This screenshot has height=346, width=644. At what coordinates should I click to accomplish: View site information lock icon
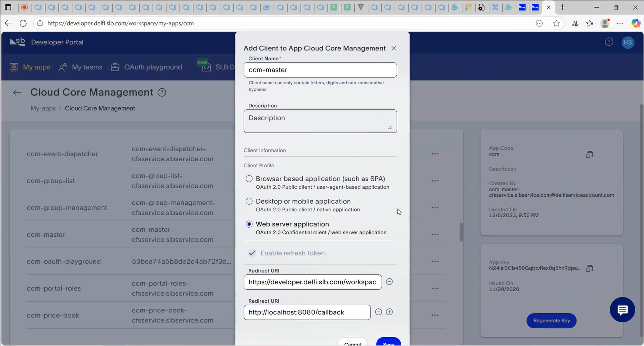click(x=40, y=23)
